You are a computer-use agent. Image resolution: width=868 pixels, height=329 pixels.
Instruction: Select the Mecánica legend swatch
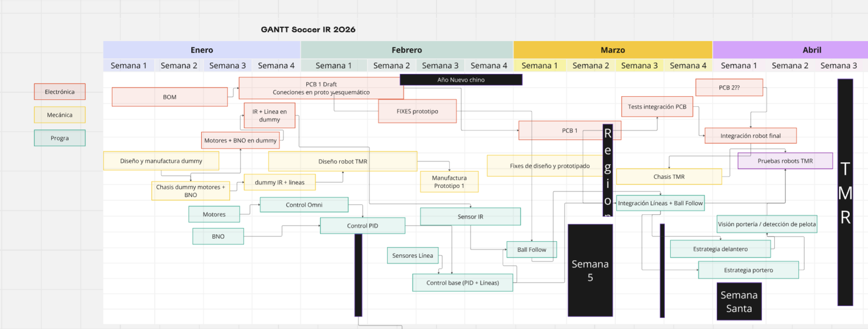click(60, 115)
